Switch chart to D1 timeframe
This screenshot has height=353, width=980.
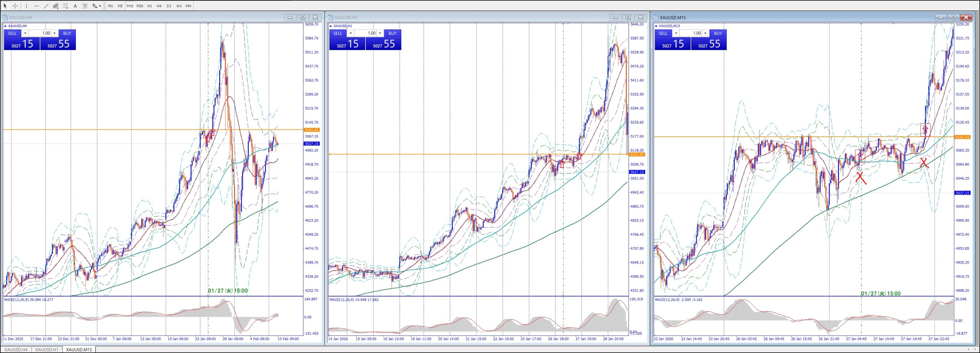[169, 6]
